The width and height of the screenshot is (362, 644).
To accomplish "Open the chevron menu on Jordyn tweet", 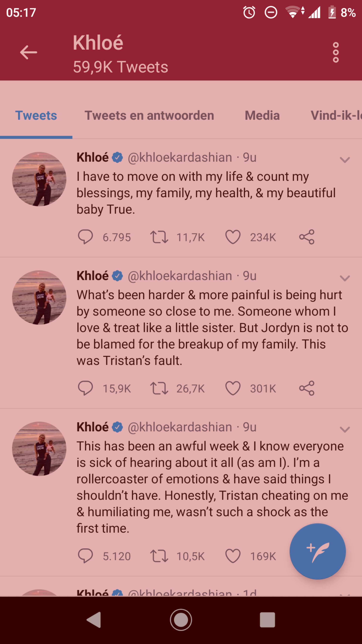I will 345,278.
